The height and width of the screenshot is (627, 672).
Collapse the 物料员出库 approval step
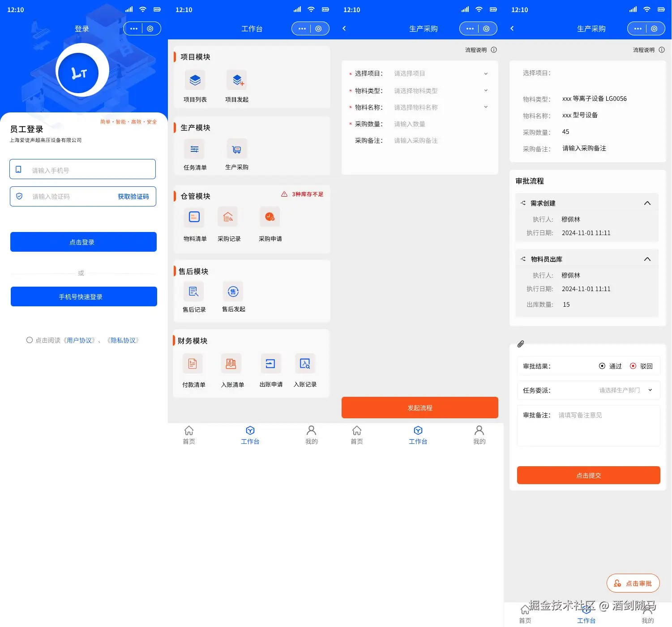tap(647, 259)
